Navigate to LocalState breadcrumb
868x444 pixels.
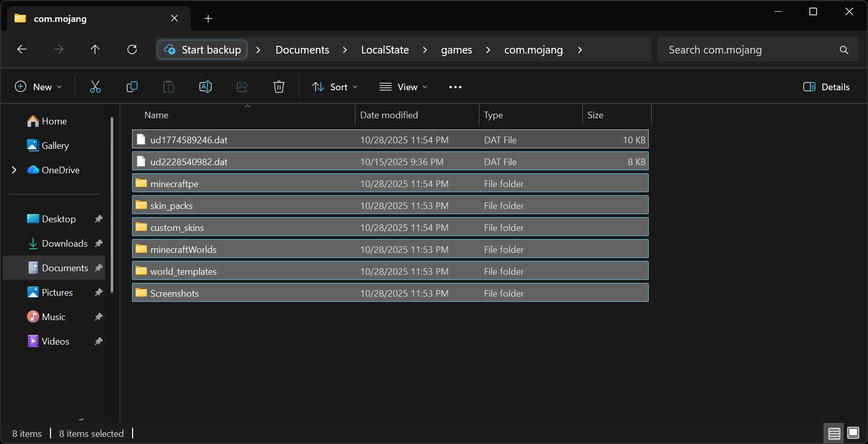(x=385, y=50)
